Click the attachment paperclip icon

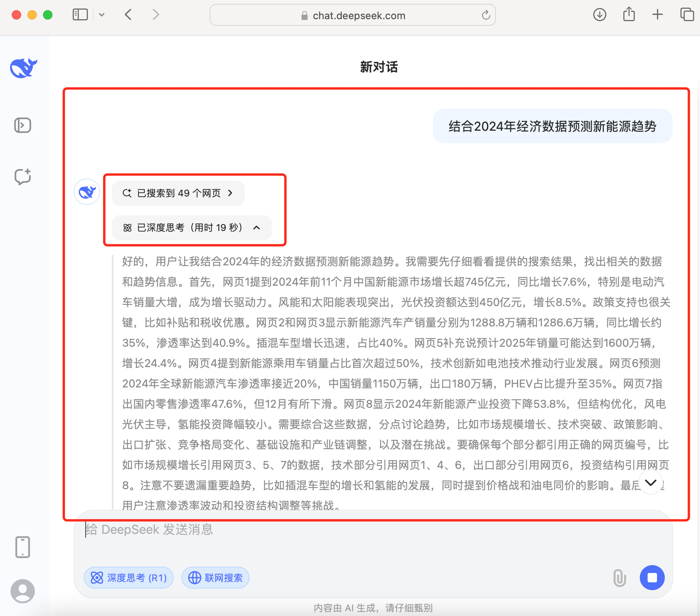tap(619, 578)
